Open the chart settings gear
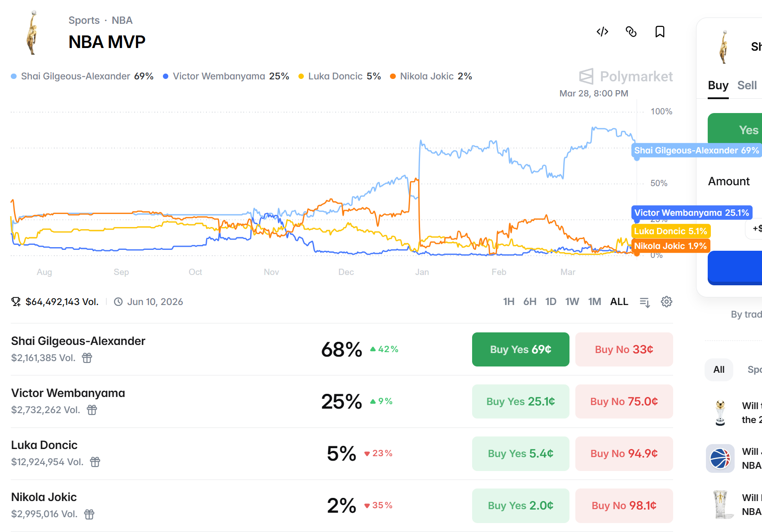The width and height of the screenshot is (762, 532). (x=666, y=302)
